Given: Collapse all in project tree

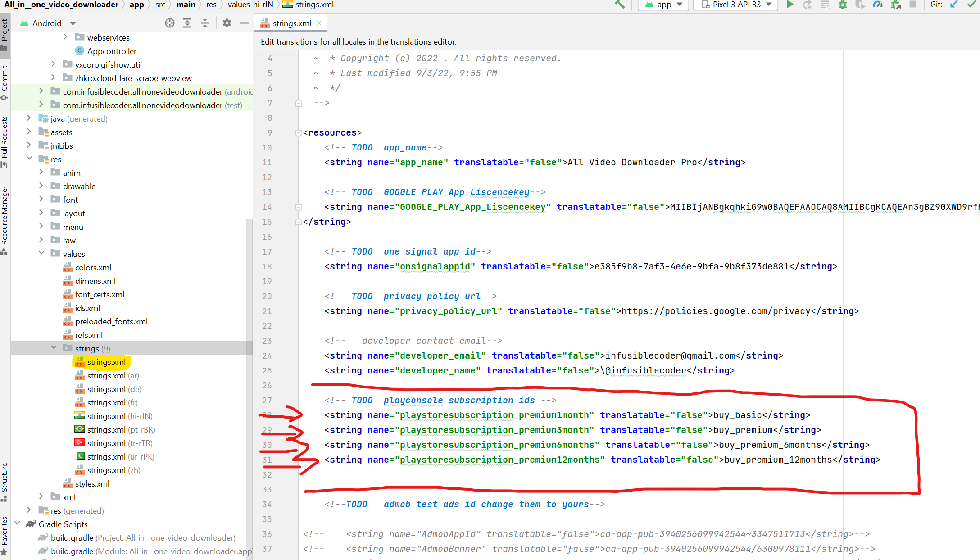Looking at the screenshot, I should (205, 23).
